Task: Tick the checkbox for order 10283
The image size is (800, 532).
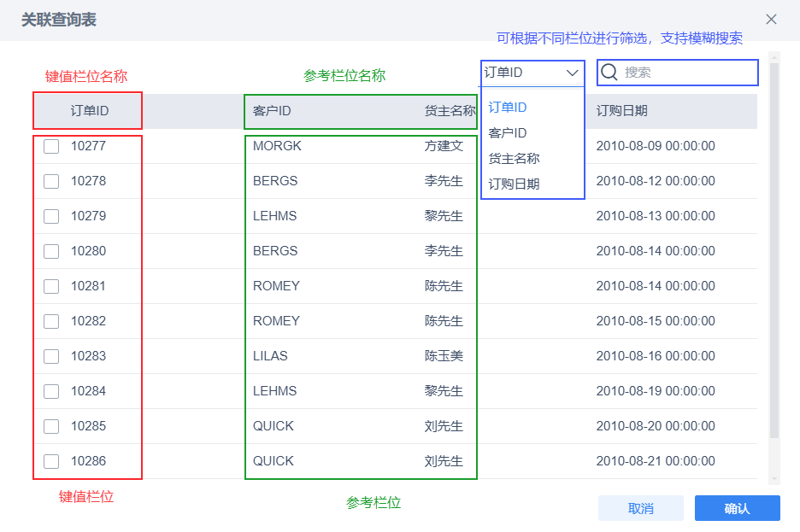Action: (51, 356)
